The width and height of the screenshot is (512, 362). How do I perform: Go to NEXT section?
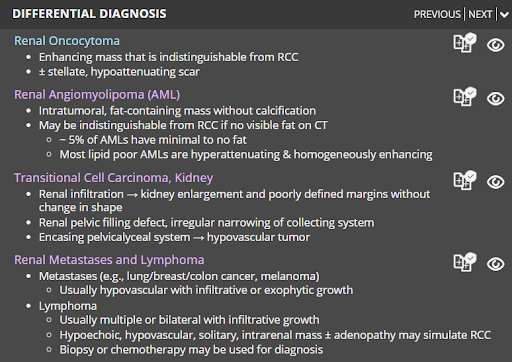point(480,14)
